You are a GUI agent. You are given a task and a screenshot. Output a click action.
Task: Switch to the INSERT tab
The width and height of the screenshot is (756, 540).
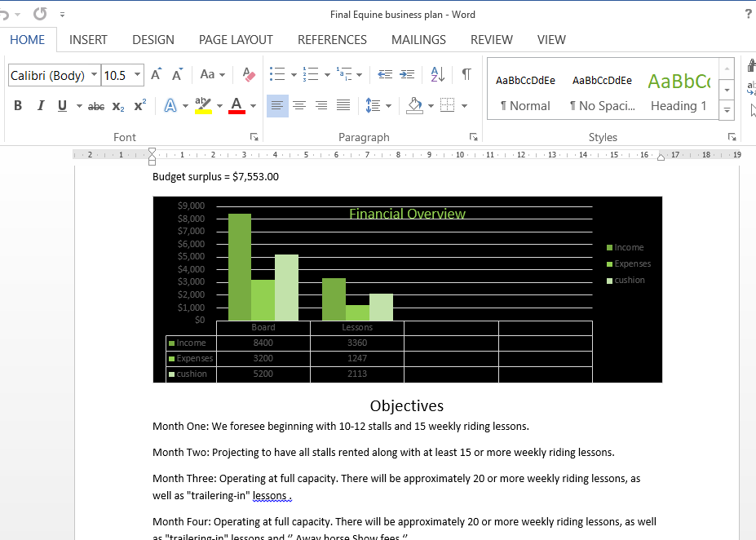click(88, 39)
